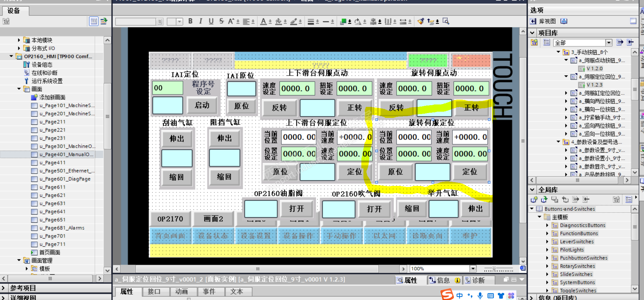
Task: Activate the format painter brush
Action: pyautogui.click(x=421, y=21)
